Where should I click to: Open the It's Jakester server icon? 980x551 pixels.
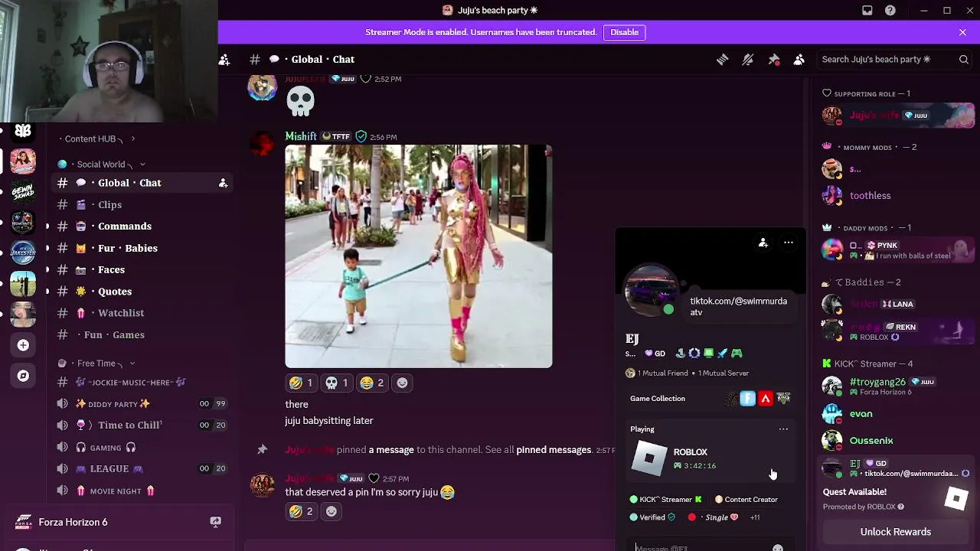tap(23, 253)
